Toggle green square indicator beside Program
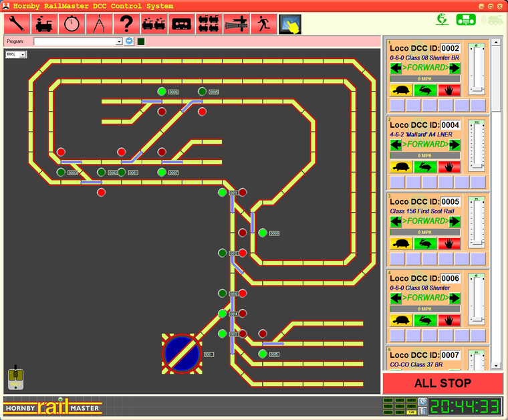Viewport: 508px width, 420px height. click(141, 41)
